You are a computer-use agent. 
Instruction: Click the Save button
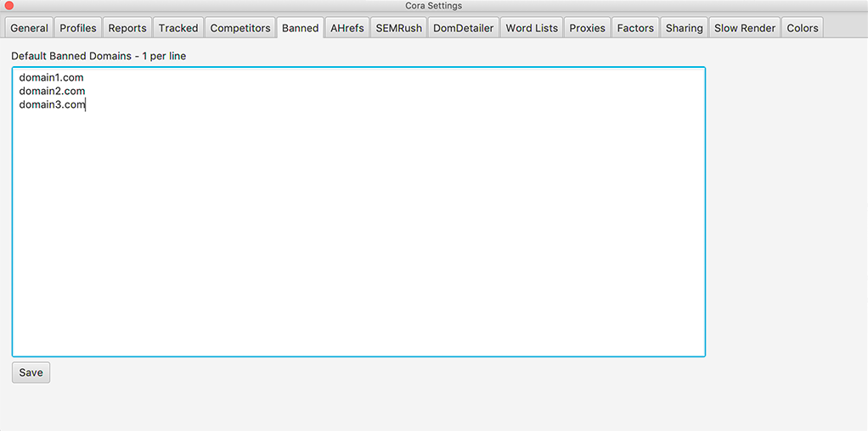31,372
